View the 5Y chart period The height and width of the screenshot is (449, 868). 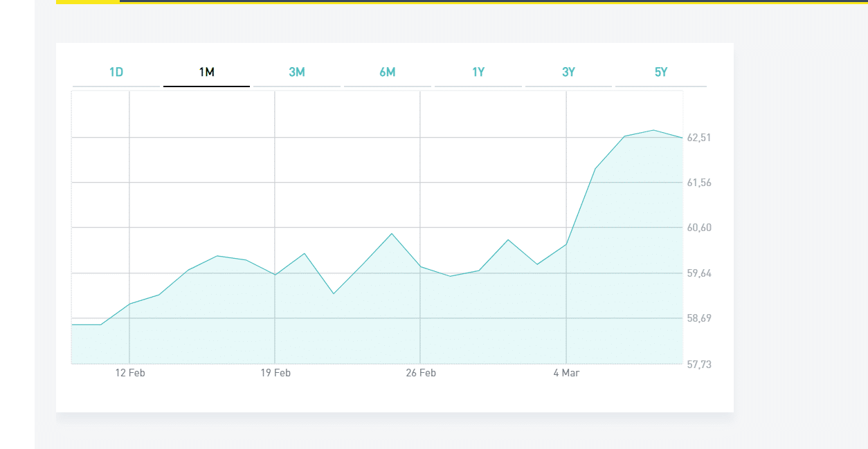coord(661,72)
